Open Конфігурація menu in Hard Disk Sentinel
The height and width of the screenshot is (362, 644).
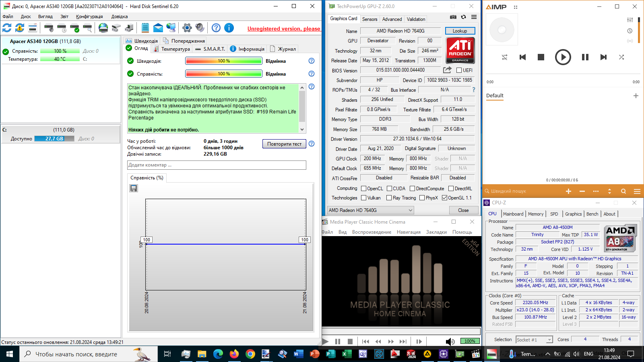click(x=89, y=16)
